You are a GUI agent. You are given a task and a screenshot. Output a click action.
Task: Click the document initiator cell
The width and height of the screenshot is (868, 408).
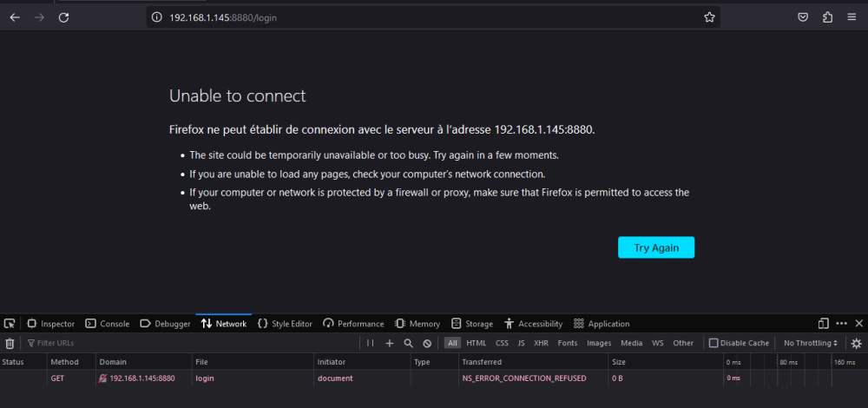point(335,378)
